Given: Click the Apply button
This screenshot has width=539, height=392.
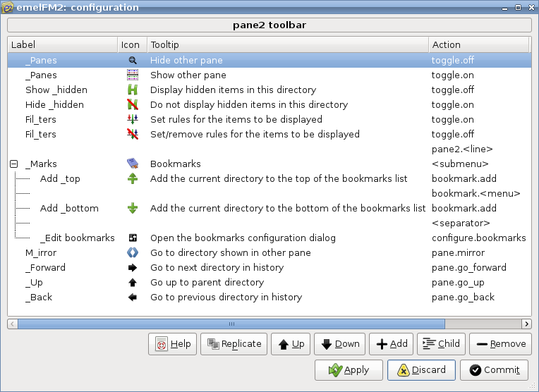Looking at the screenshot, I should pyautogui.click(x=349, y=370).
